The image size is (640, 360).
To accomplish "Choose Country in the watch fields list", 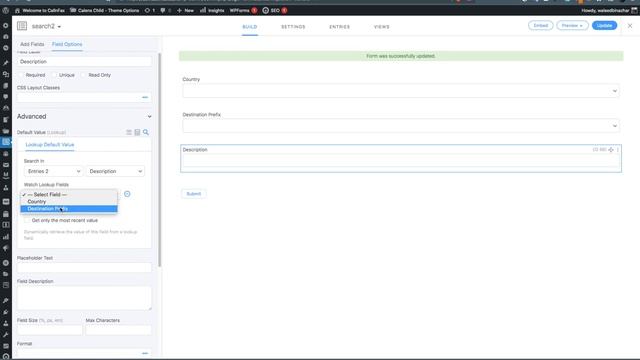I will 69,202.
